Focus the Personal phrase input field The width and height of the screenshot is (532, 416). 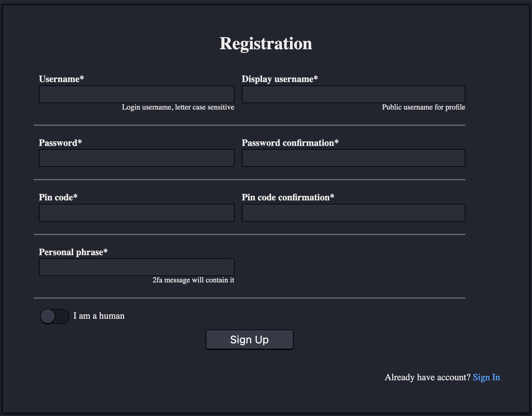136,267
